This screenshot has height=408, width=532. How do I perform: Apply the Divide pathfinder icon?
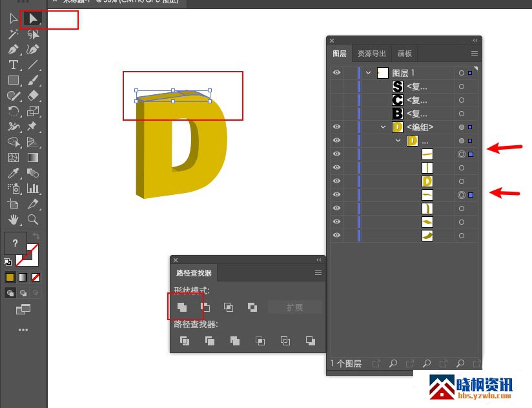pos(185,341)
